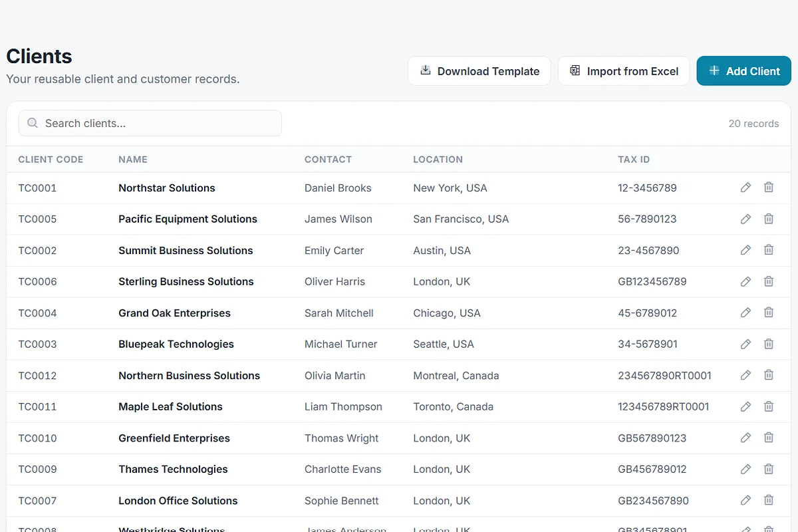Select client code TC0012
The image size is (798, 532).
tap(37, 375)
